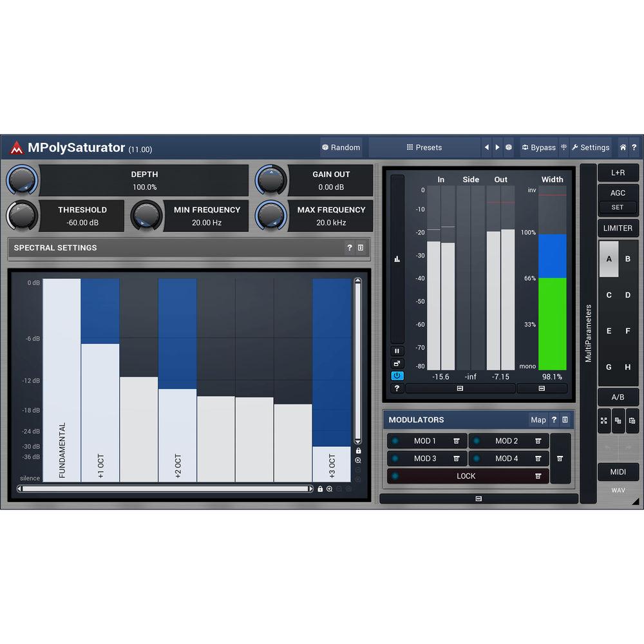Click the MIDI button
Viewport: 644px width, 644px height.
click(618, 472)
